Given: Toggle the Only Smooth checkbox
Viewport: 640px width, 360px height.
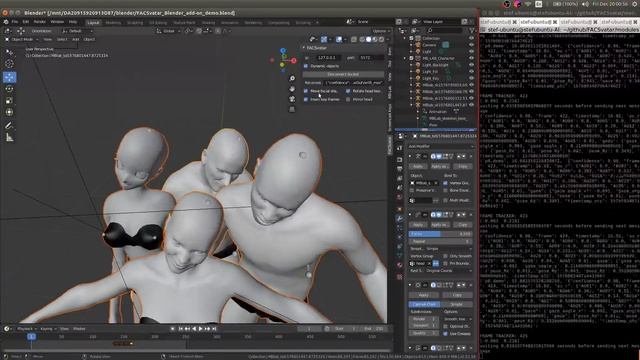Looking at the screenshot, I should 445,256.
